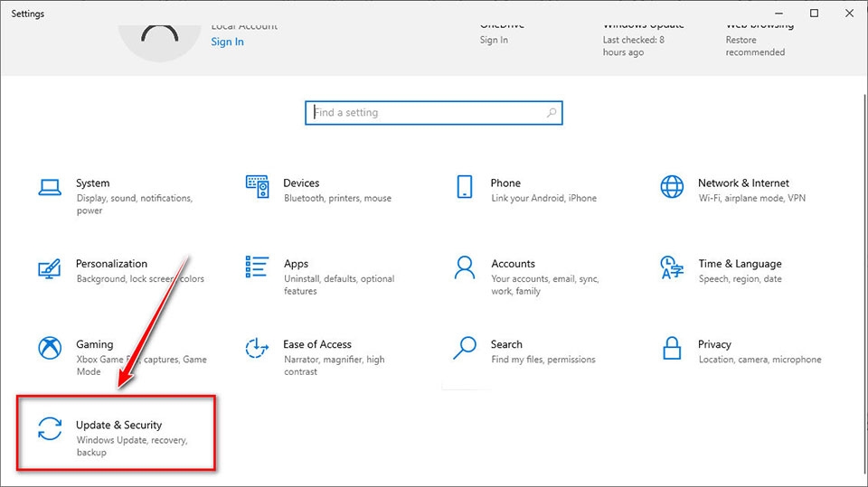Image resolution: width=868 pixels, height=487 pixels.
Task: Open the System laptop icon
Action: tap(50, 187)
